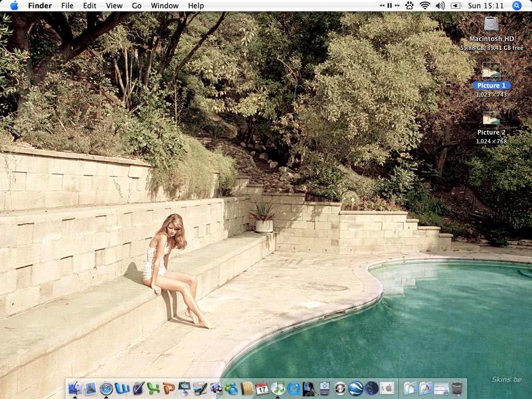Open Address Book in the Dock
The width and height of the screenshot is (532, 399).
click(x=247, y=388)
